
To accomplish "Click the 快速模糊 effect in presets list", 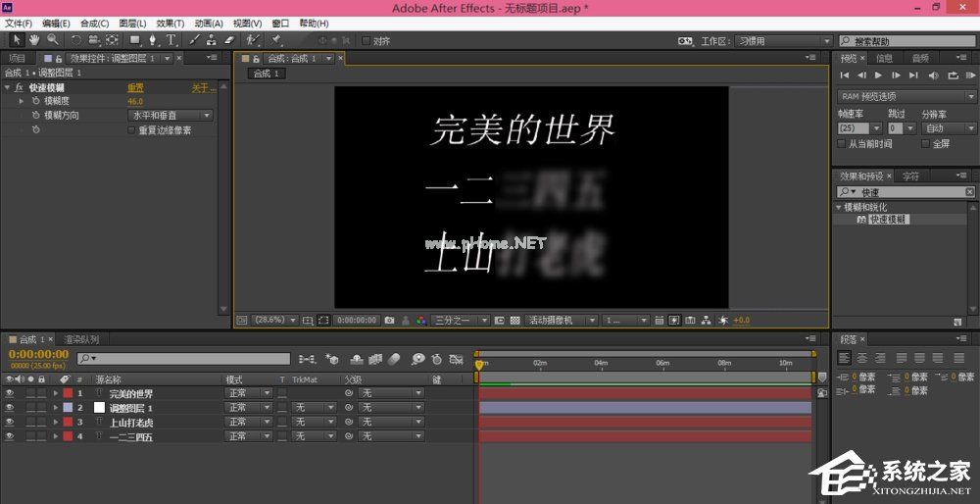I will [x=889, y=220].
